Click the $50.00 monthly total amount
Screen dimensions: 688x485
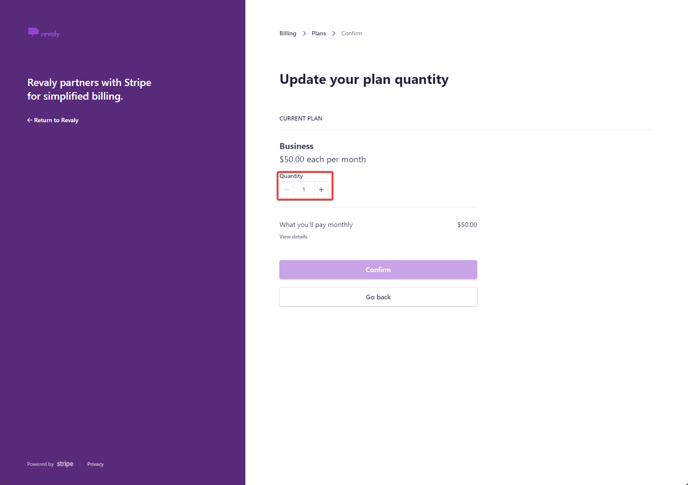[467, 225]
